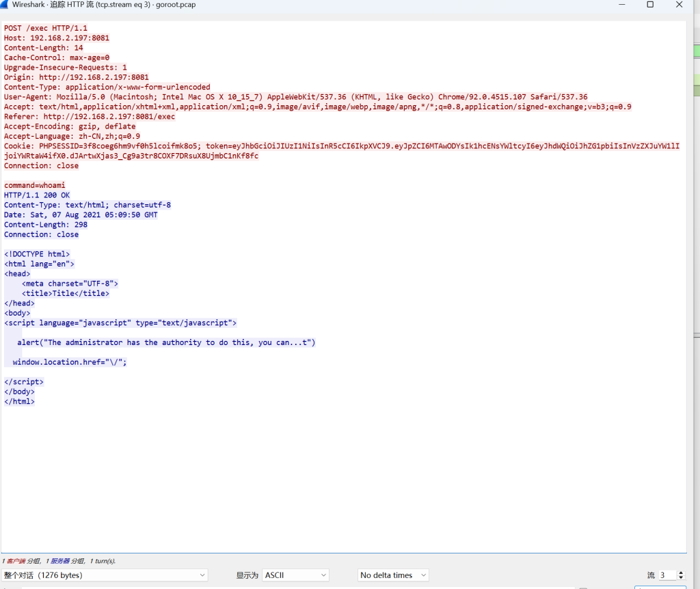Click the HTTP/1.1 200 OK response line
The height and width of the screenshot is (589, 700).
[37, 195]
